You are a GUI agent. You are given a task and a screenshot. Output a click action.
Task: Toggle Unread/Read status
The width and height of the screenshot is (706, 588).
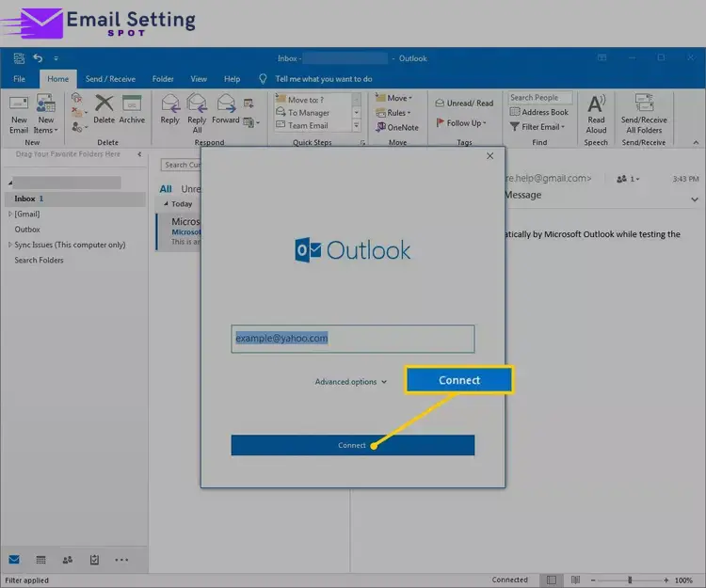point(464,103)
